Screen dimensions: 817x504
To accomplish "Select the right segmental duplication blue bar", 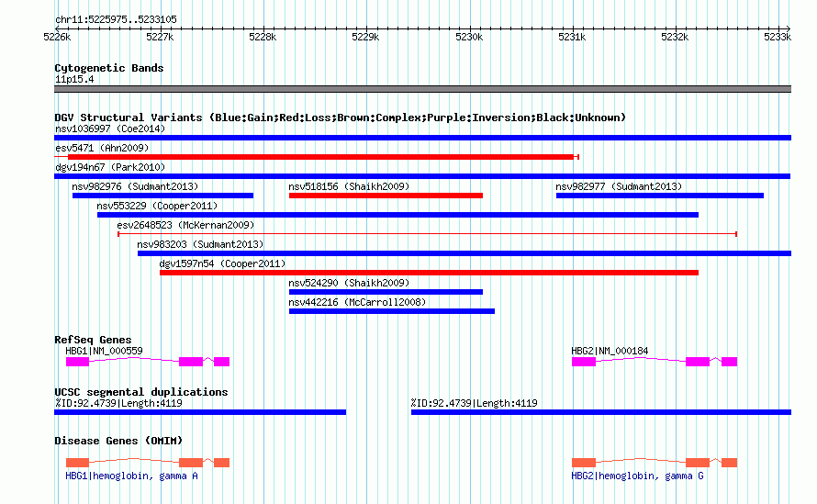I will (x=601, y=412).
